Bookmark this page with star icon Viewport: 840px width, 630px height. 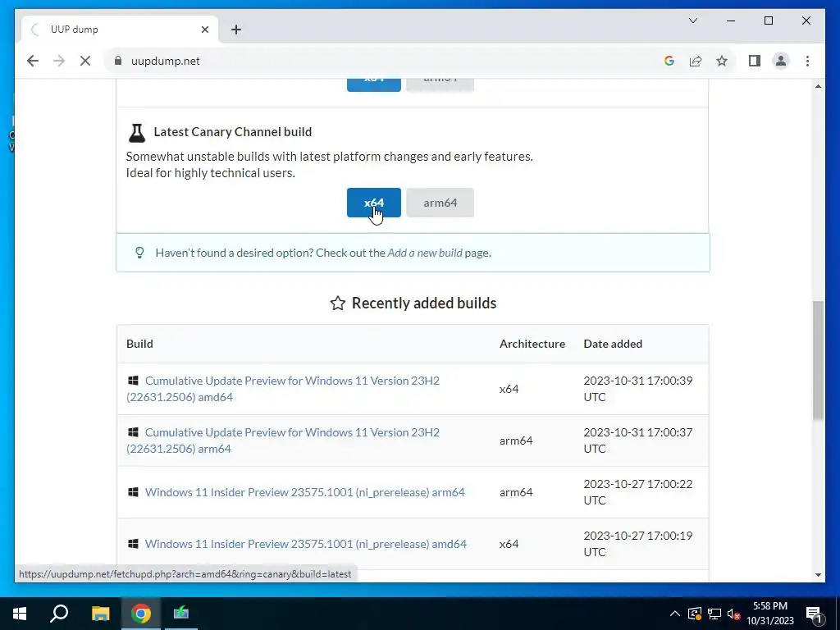pos(722,61)
